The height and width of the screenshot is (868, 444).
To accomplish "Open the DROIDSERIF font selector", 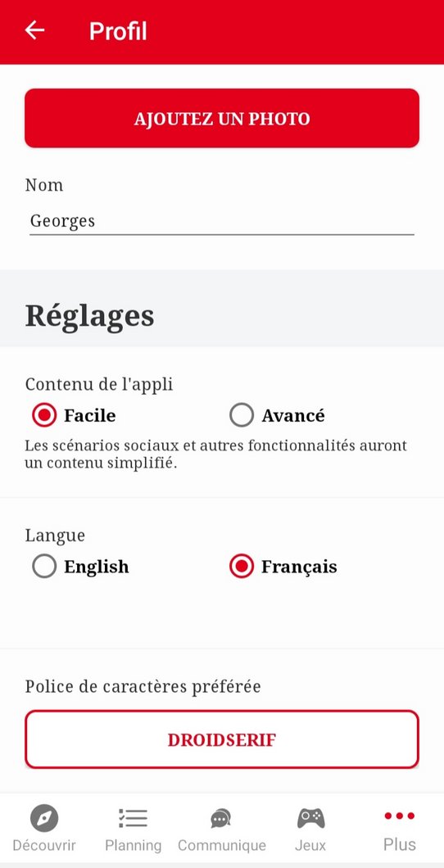I will 222,739.
